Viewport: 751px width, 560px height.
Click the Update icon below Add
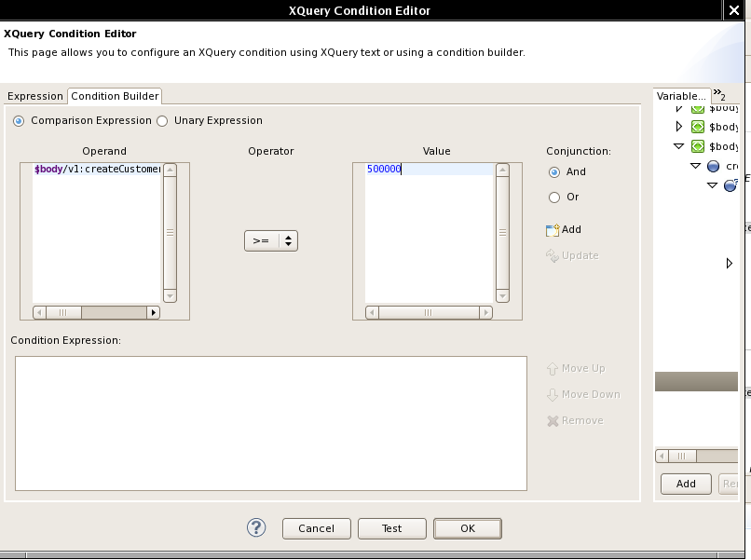(553, 256)
